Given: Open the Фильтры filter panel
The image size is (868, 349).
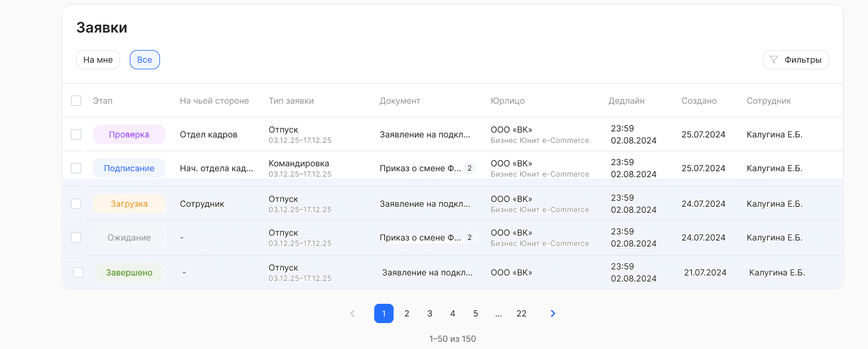Looking at the screenshot, I should click(x=796, y=60).
